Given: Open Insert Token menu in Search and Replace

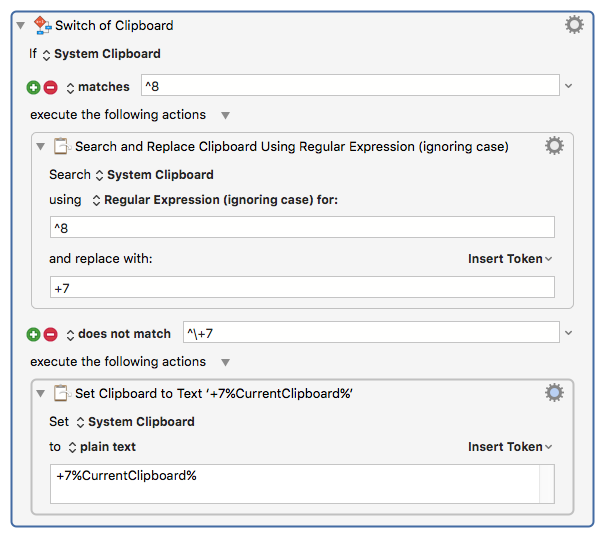Looking at the screenshot, I should [510, 259].
